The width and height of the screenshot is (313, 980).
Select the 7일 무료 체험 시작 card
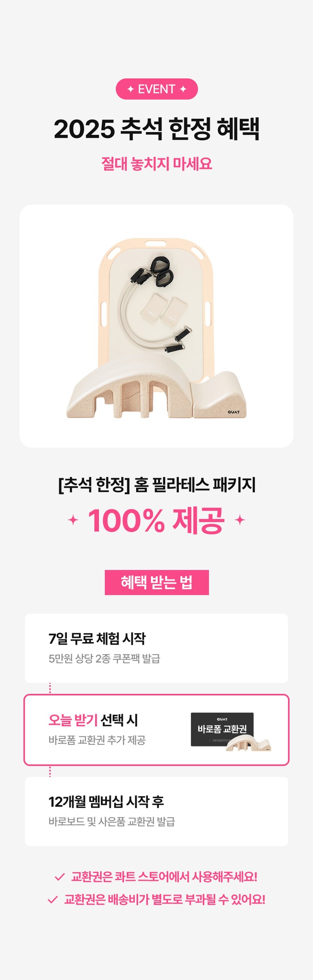coord(156,648)
